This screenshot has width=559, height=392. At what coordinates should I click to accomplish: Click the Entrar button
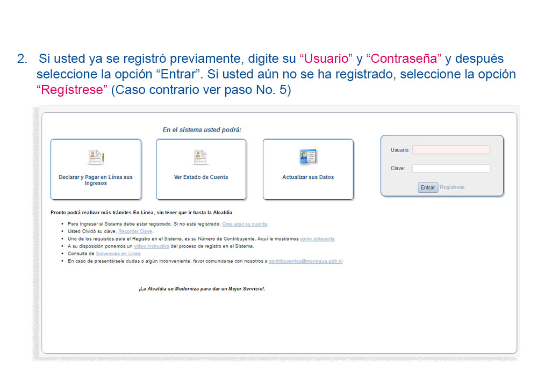point(427,187)
